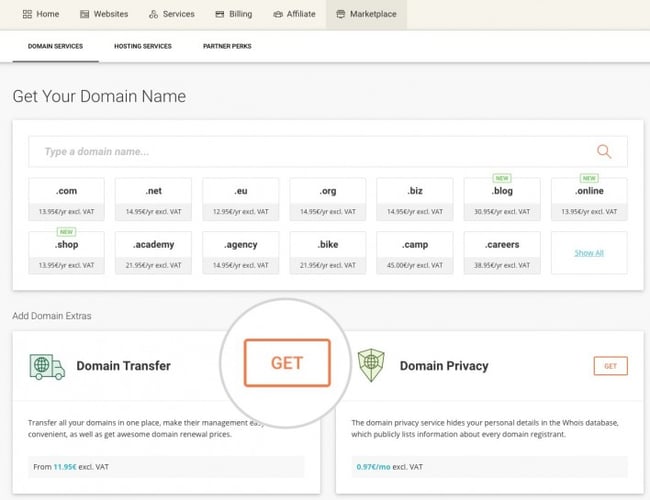Image resolution: width=650 pixels, height=500 pixels.
Task: Click the search magnifier icon
Action: point(603,151)
